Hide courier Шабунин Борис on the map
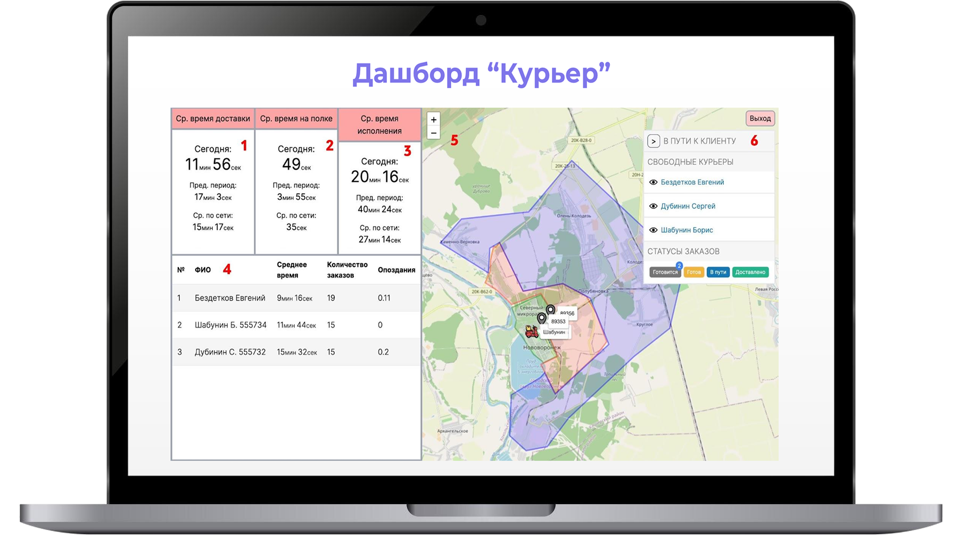 (x=653, y=230)
